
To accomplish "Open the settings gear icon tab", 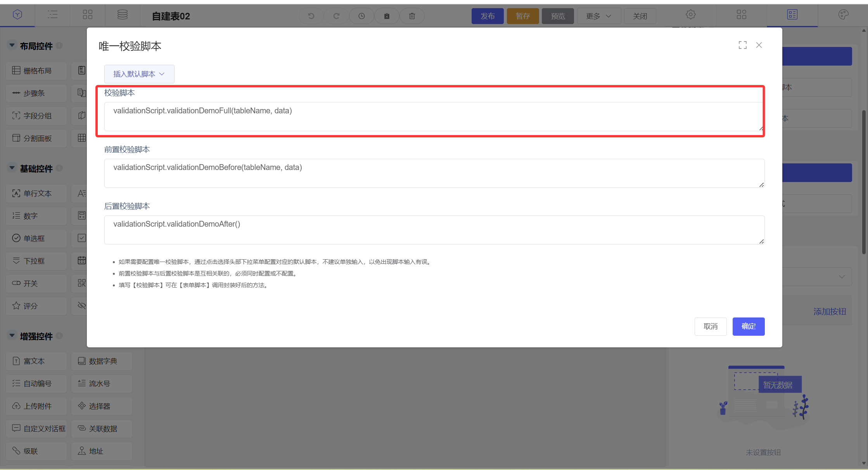I will tap(690, 15).
